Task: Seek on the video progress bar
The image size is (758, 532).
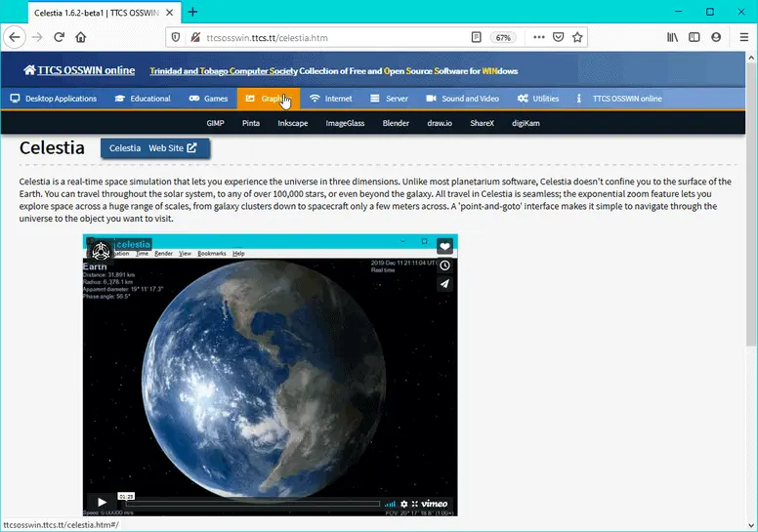Action: pos(253,504)
